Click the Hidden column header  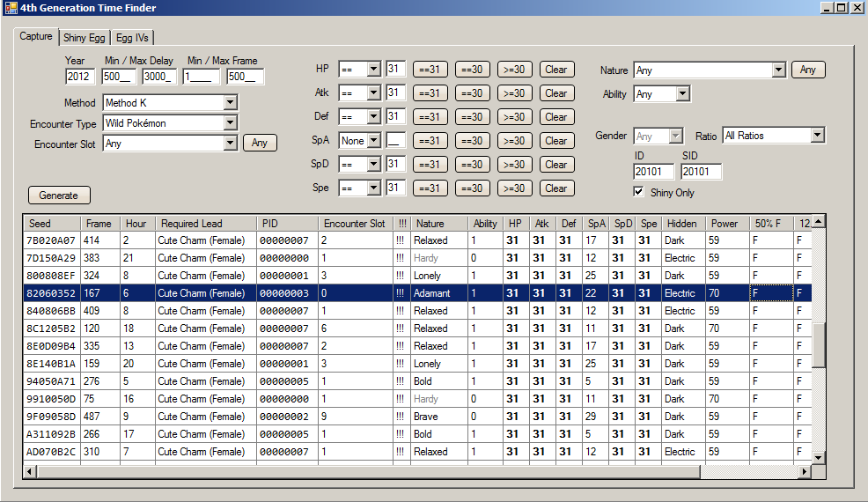tap(684, 224)
